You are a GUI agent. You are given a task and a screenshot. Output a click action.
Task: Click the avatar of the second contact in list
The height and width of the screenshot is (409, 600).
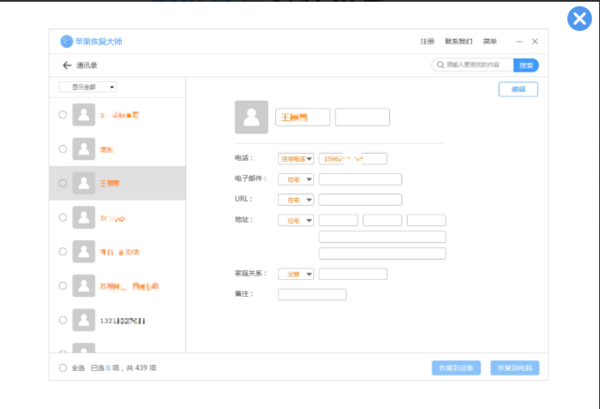[x=84, y=149]
